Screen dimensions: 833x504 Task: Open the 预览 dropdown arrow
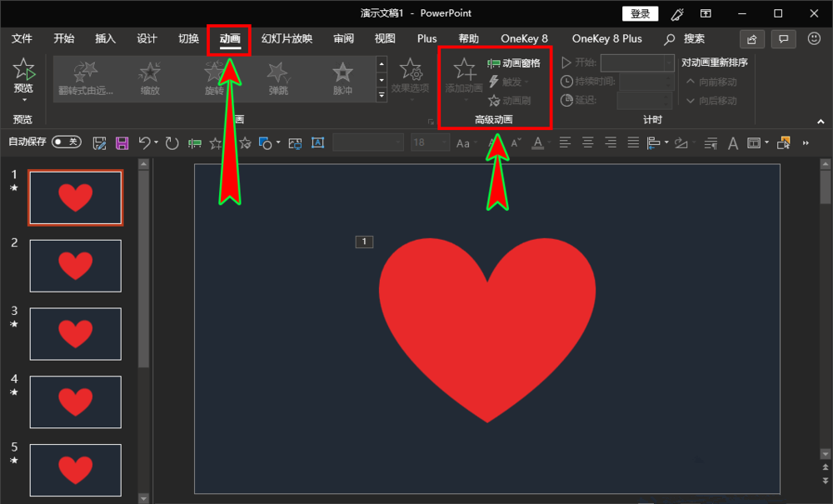24,100
